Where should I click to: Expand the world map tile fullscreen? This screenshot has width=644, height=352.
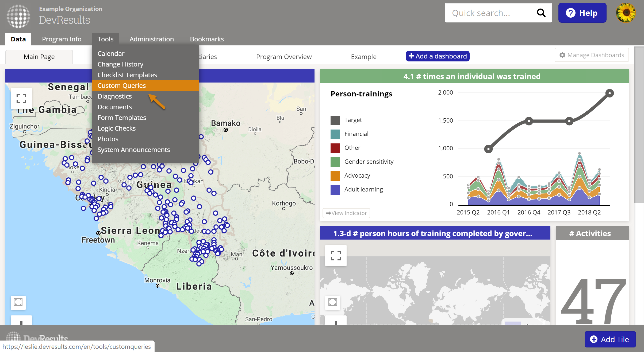pyautogui.click(x=336, y=256)
